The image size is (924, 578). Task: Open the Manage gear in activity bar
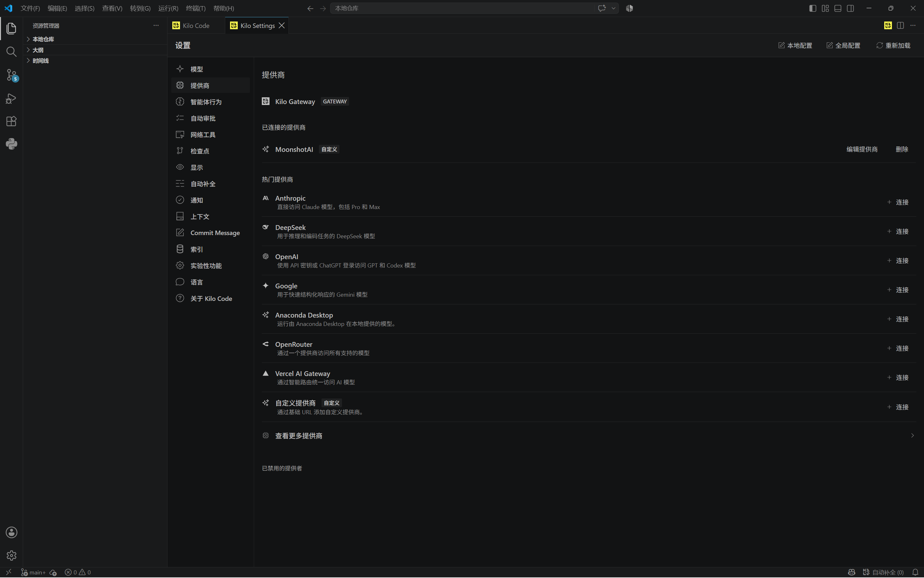12,556
